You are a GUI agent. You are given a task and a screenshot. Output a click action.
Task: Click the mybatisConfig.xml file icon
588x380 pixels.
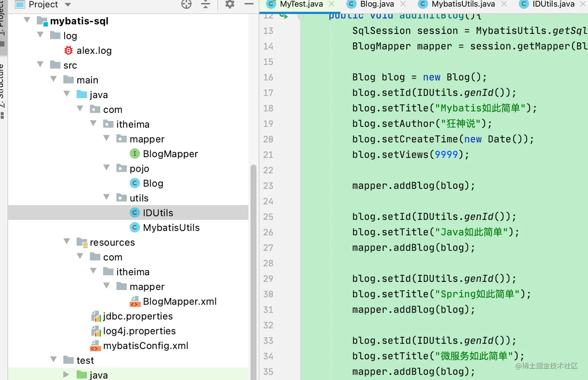[95, 346]
